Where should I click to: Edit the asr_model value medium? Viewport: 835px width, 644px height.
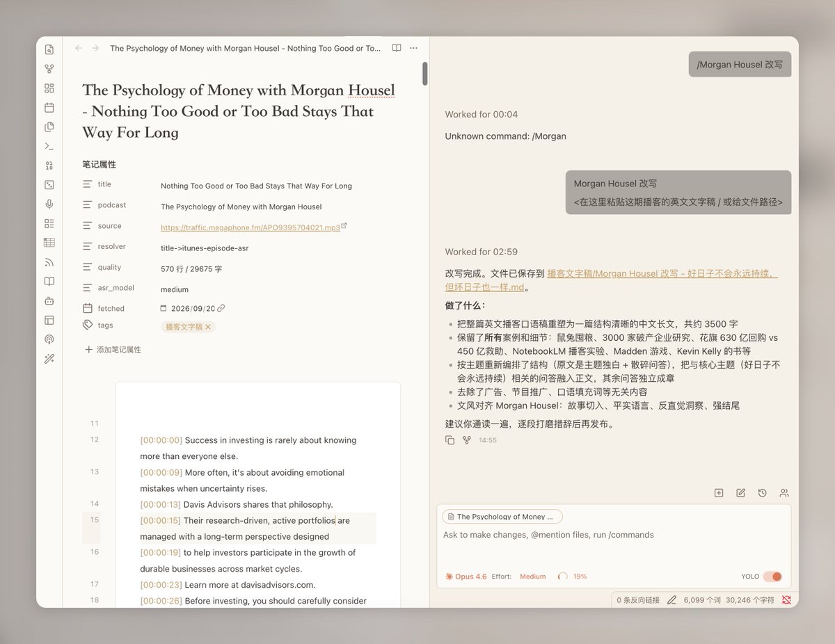point(175,289)
